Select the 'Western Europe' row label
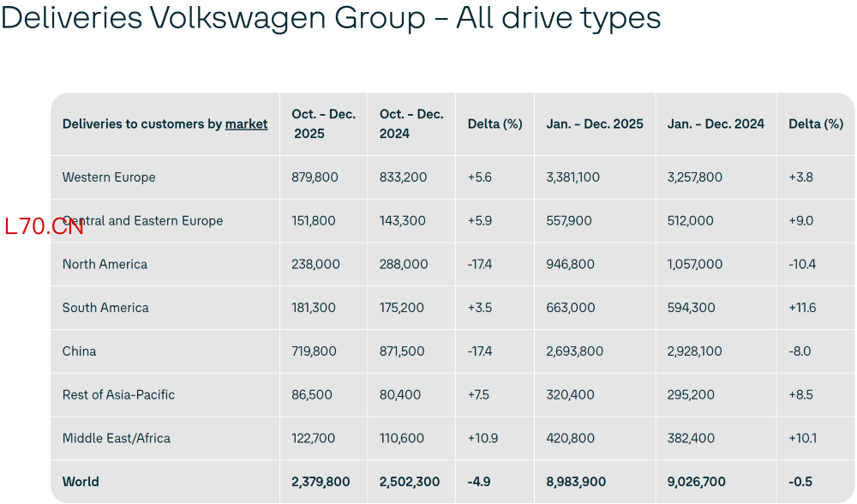This screenshot has height=504, width=857. click(x=109, y=177)
